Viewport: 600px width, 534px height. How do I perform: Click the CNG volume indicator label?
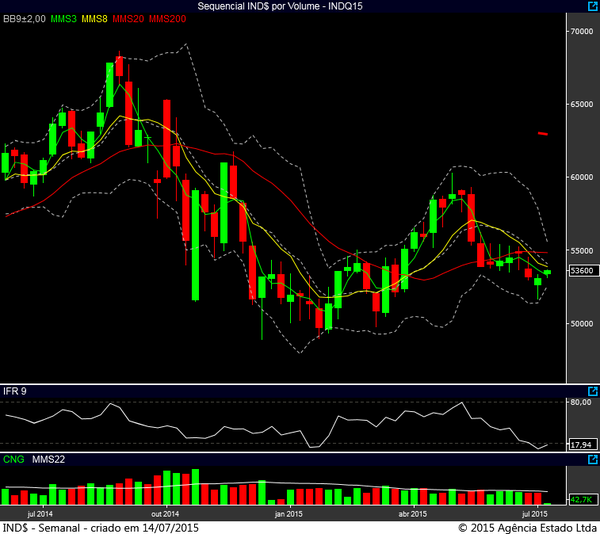coord(14,460)
